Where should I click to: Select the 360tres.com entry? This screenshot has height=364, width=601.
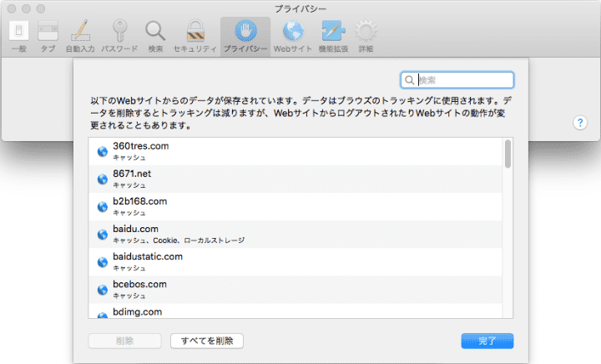pos(295,152)
